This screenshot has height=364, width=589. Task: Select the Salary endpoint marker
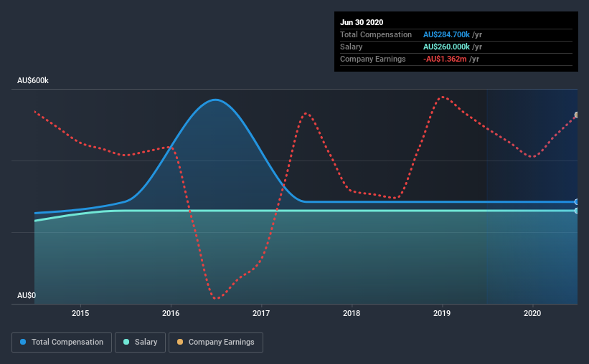coord(576,211)
